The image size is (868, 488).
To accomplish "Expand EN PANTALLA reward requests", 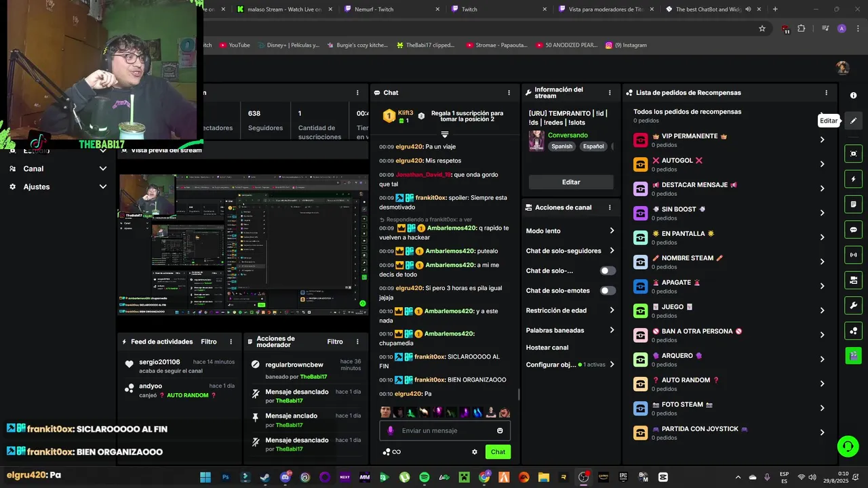I will [x=822, y=237].
